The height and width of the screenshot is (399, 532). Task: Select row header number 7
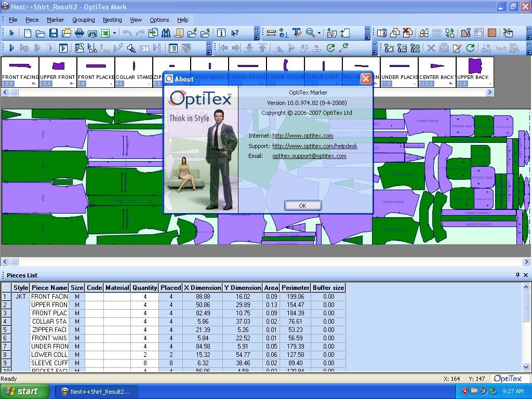tap(6, 347)
